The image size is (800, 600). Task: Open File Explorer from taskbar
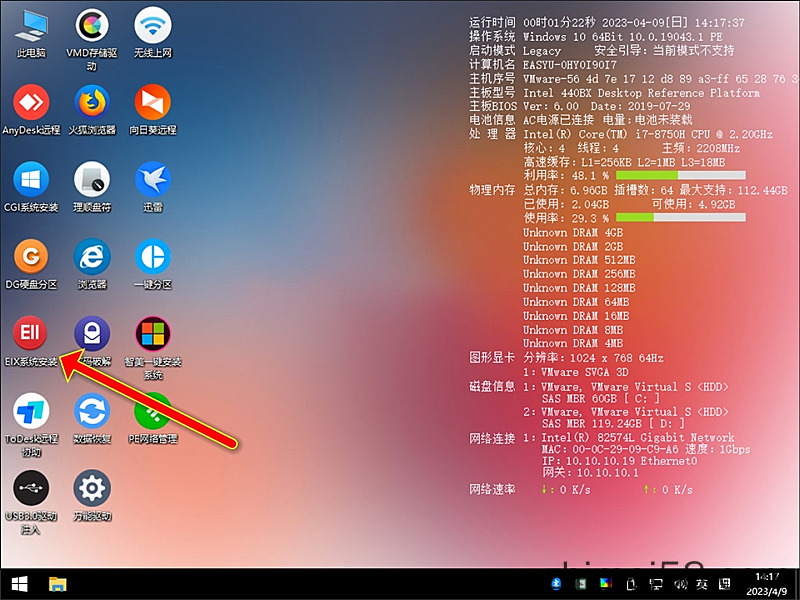[x=58, y=584]
